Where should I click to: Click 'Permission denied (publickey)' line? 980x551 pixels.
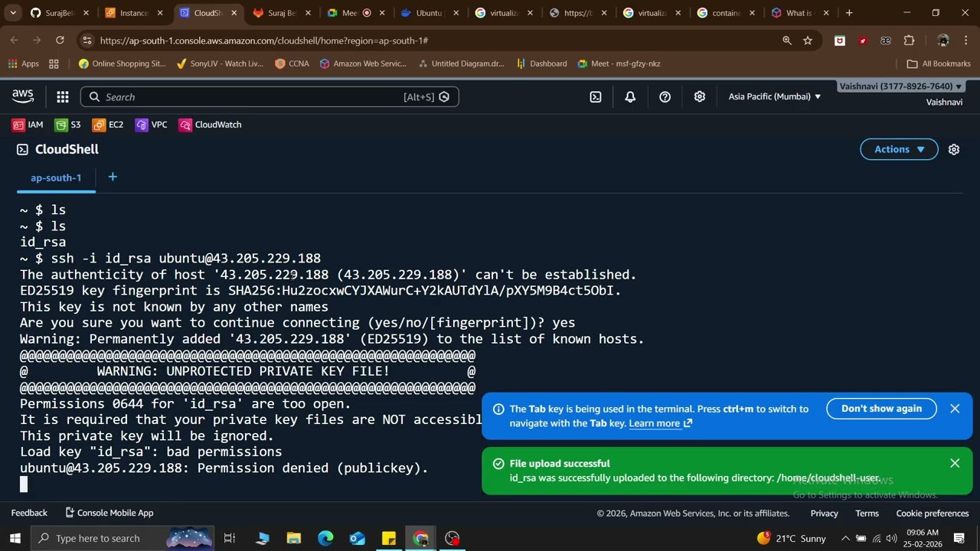tap(224, 468)
